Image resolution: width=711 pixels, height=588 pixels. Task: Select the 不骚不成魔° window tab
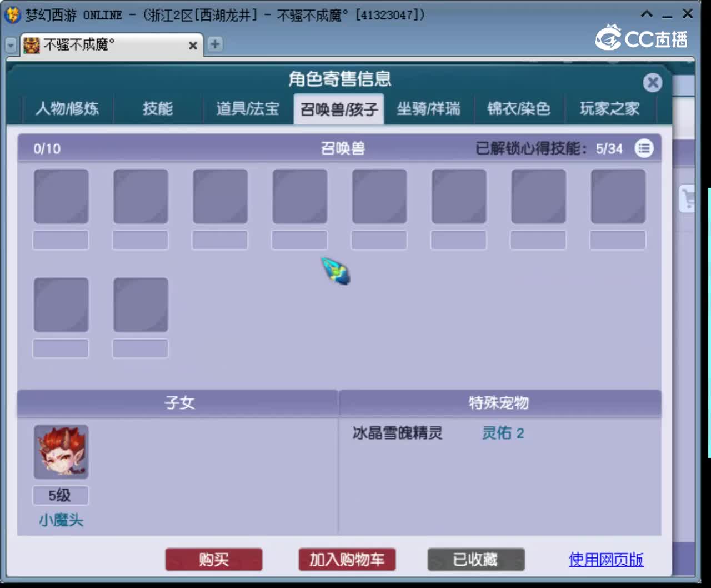pyautogui.click(x=111, y=45)
